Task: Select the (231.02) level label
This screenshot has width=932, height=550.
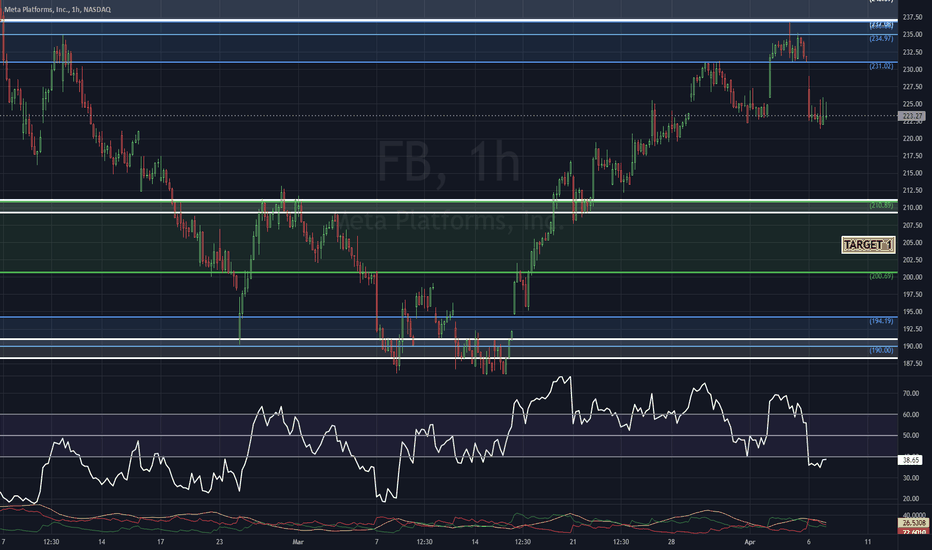Action: [x=881, y=66]
